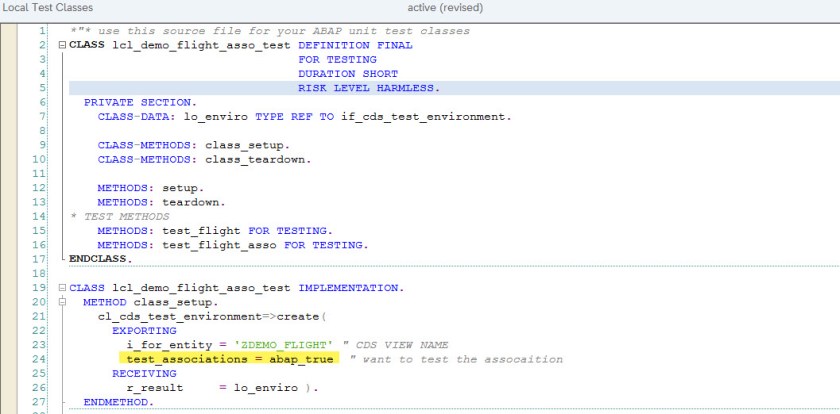Click 'ENDCLASS.' on line 17

(x=101, y=259)
